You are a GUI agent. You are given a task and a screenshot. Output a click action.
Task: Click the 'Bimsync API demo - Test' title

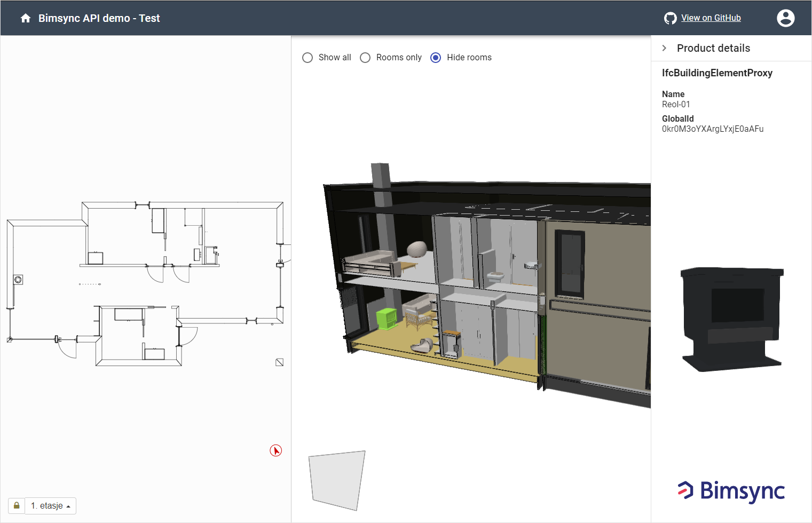click(x=99, y=18)
